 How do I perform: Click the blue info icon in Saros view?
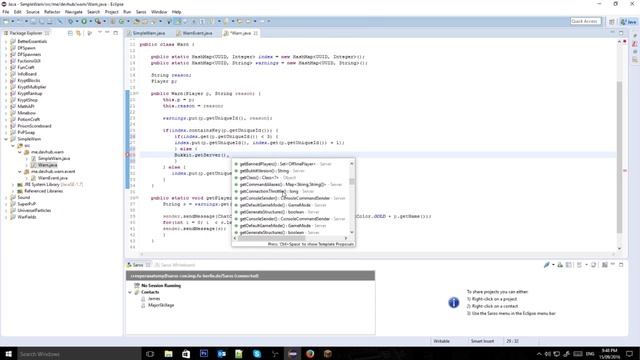453,302
